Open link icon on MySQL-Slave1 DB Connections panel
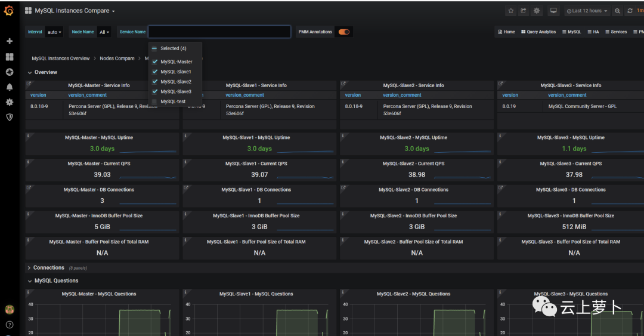The height and width of the screenshot is (336, 644). [x=186, y=187]
